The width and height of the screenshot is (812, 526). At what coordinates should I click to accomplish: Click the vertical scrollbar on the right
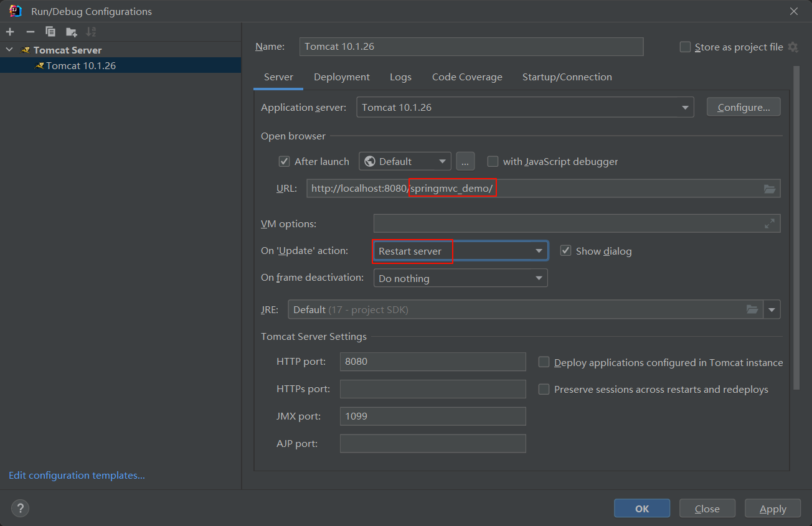pyautogui.click(x=796, y=228)
